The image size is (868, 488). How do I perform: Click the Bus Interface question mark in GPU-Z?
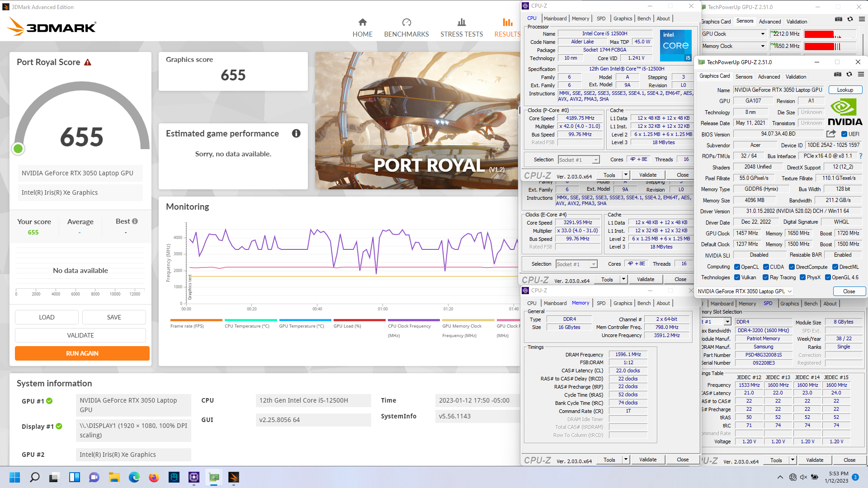coord(861,156)
